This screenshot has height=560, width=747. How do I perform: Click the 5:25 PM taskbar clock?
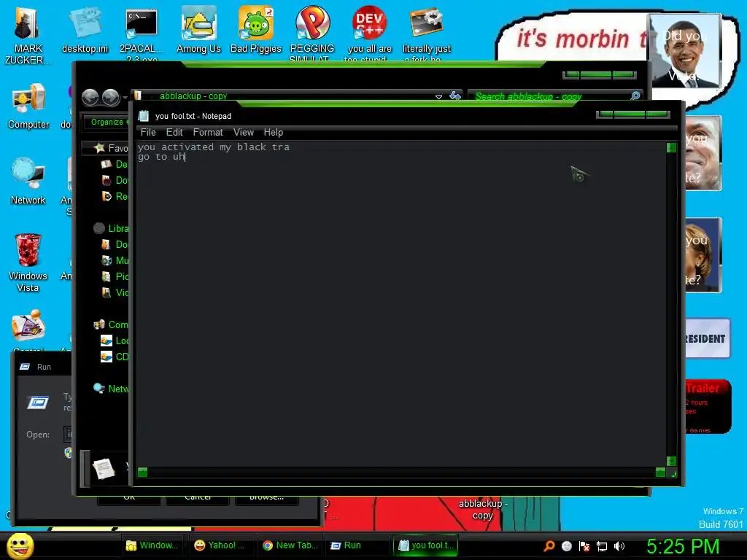pyautogui.click(x=682, y=546)
